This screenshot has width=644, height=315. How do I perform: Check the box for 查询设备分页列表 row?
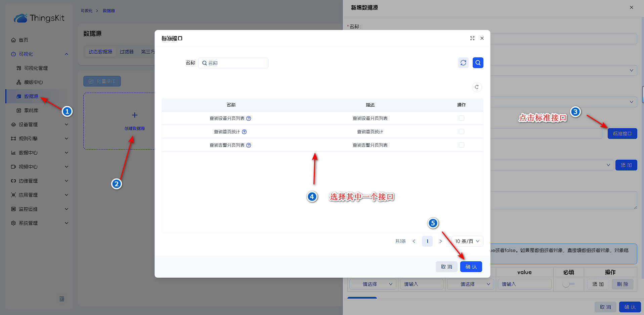coord(462,118)
